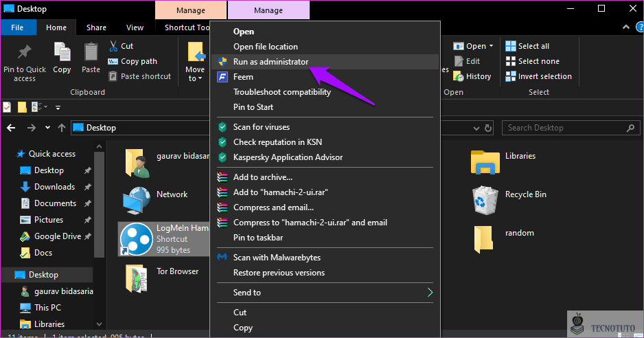Select gaurav bidasaria in navigation pane
The width and height of the screenshot is (644, 338).
(x=63, y=291)
